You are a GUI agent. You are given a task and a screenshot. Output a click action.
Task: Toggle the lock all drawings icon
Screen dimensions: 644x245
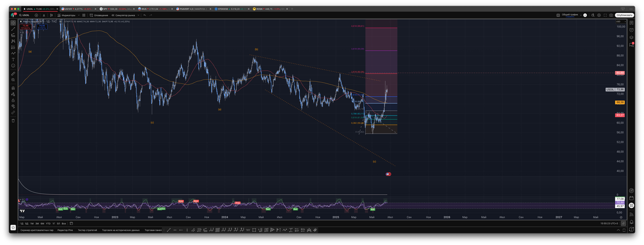(x=13, y=100)
